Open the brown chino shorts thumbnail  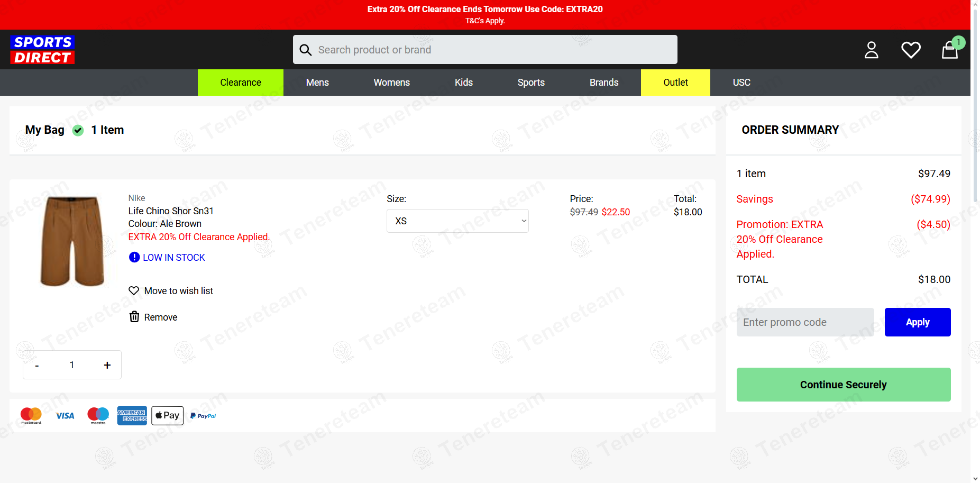72,241
